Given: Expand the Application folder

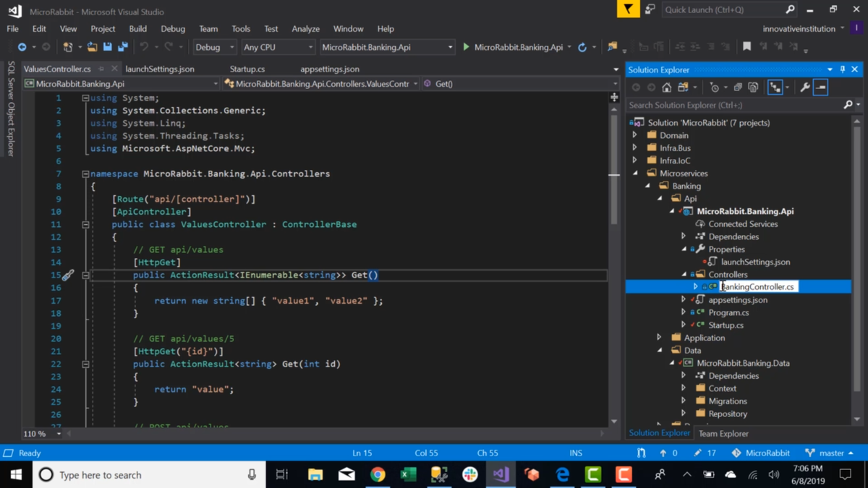Looking at the screenshot, I should (659, 338).
